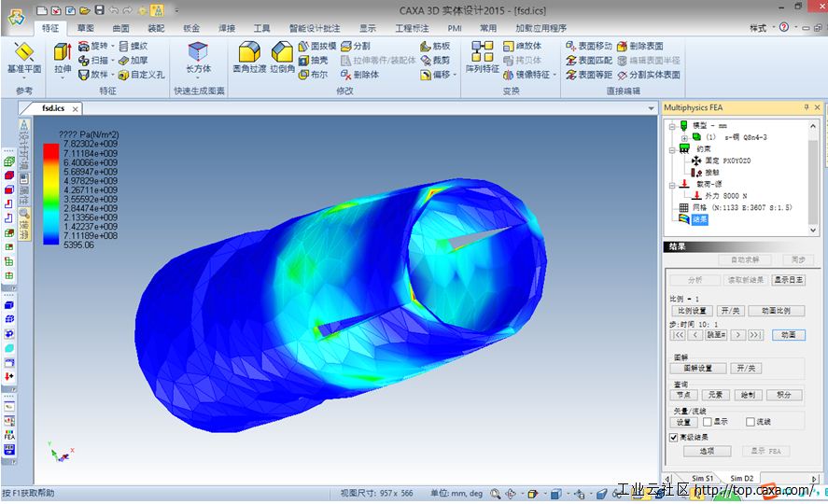828x504 pixels.
Task: Select the 拉伸 extrude tool icon
Action: click(x=63, y=52)
